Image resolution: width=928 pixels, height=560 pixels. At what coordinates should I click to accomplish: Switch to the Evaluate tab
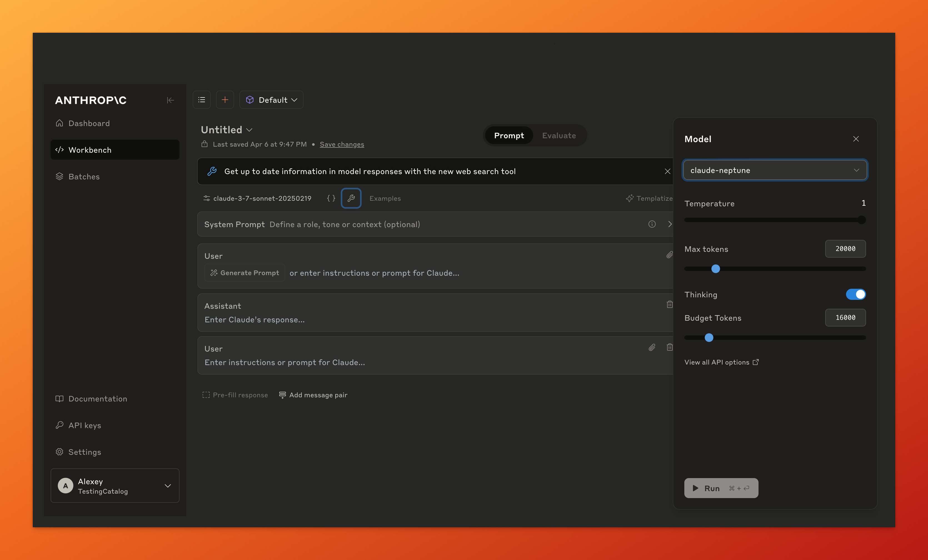[x=558, y=135]
